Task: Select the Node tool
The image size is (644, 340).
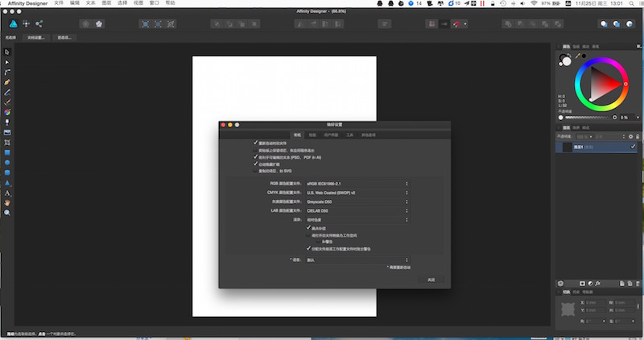Action: pos(7,62)
